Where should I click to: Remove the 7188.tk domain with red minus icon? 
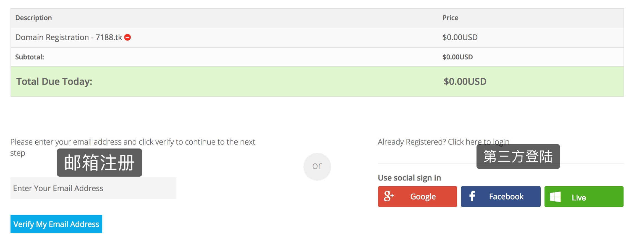point(127,37)
